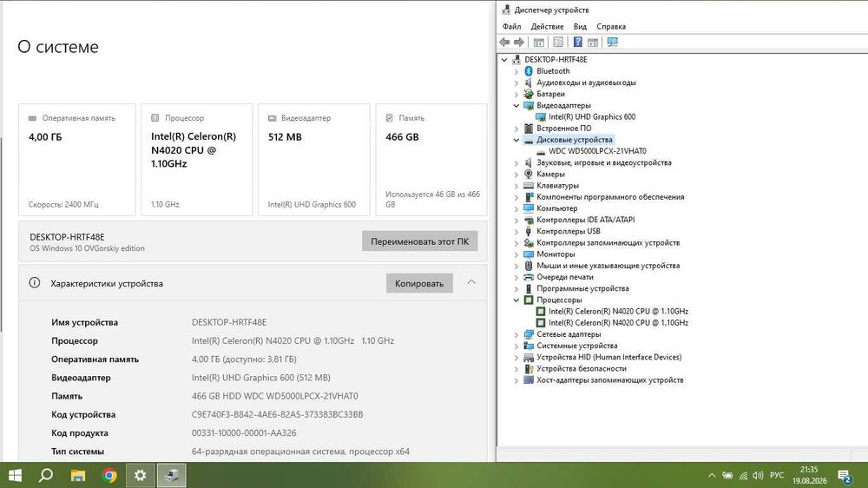868x488 pixels.
Task: Select first Intel Celeron N4020 processor entry
Action: tap(618, 312)
